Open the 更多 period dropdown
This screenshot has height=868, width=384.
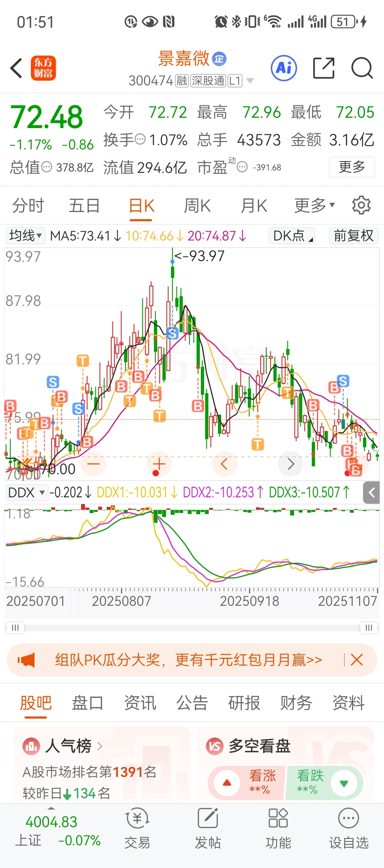tap(315, 205)
